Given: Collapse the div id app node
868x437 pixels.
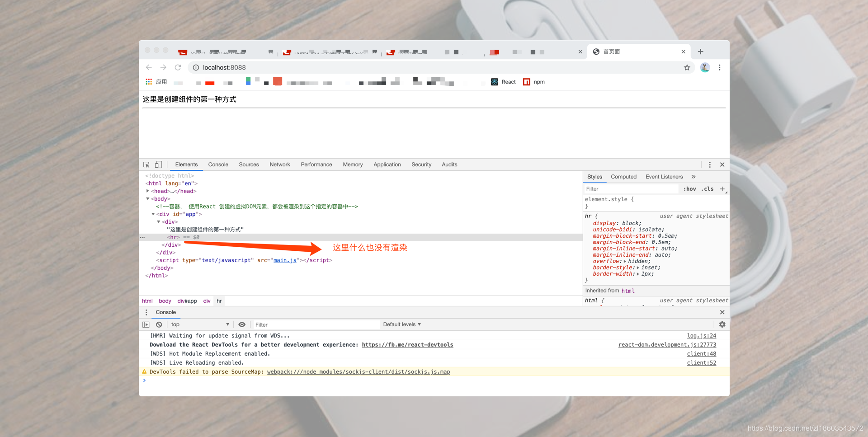Looking at the screenshot, I should (x=153, y=214).
